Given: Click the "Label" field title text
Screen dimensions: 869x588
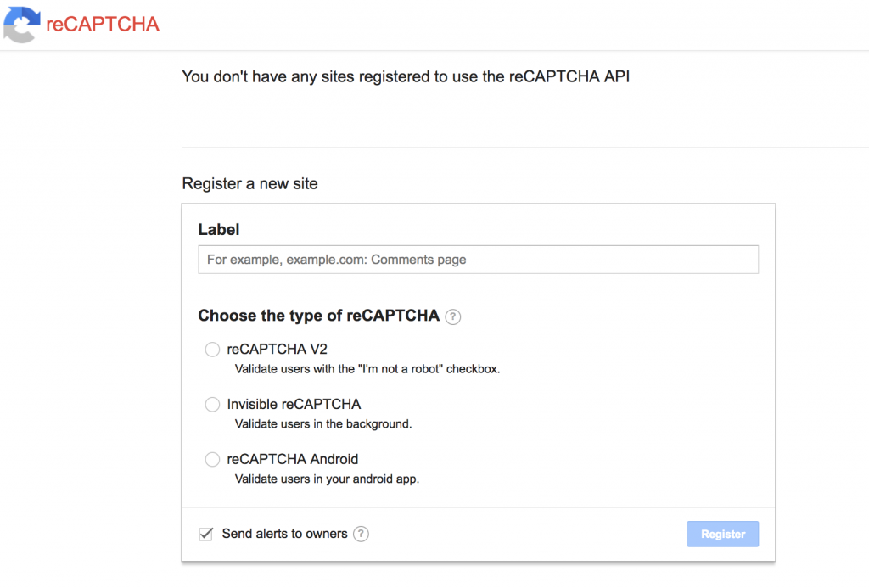Looking at the screenshot, I should click(x=219, y=229).
